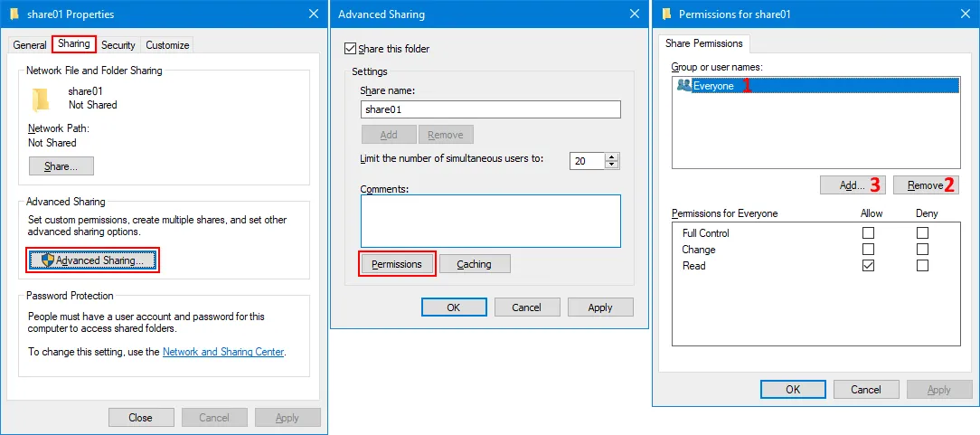Screen dimensions: 980x435
Task: Click the Share name text field
Action: coord(490,109)
